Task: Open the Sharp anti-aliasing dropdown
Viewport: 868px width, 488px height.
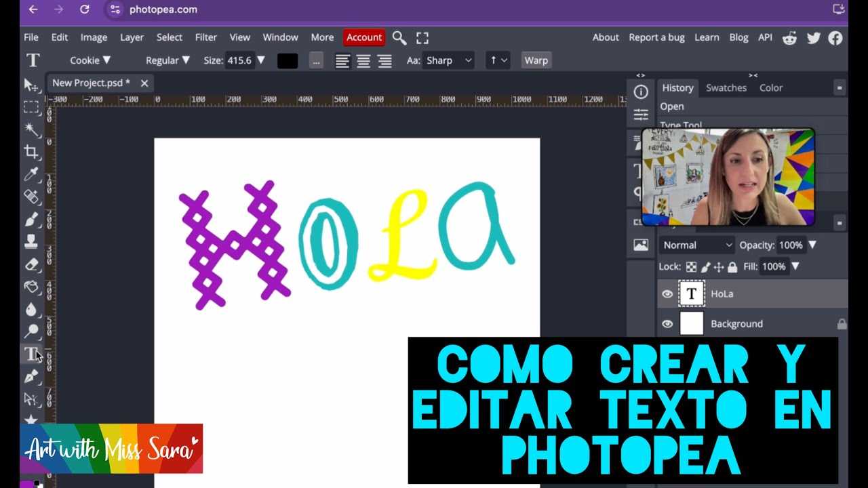Action: (448, 60)
